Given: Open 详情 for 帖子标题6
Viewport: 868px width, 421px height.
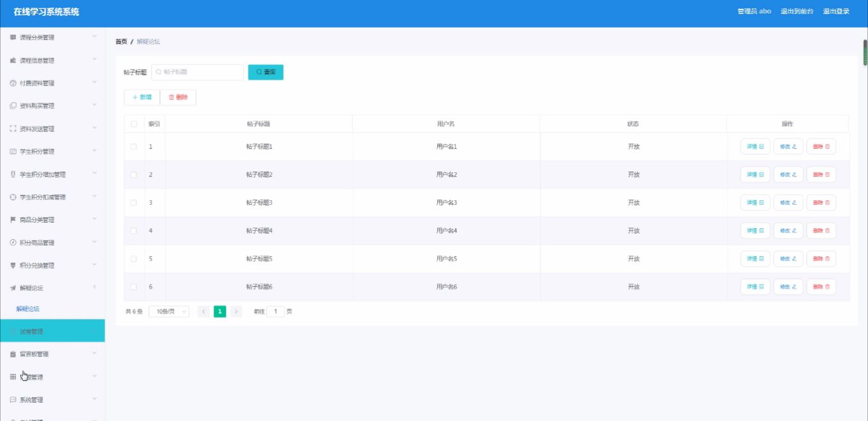Looking at the screenshot, I should pos(755,287).
